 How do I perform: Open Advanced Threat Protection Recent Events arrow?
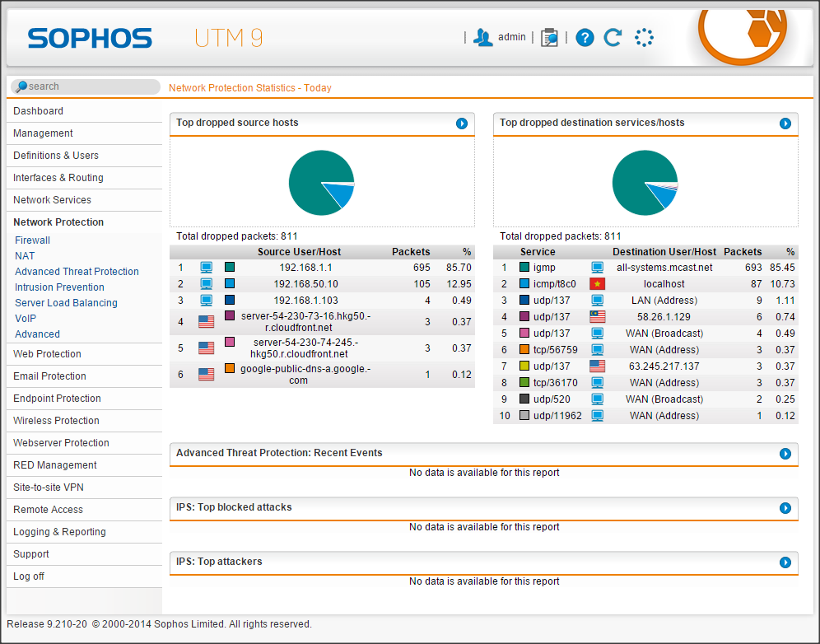pyautogui.click(x=785, y=454)
